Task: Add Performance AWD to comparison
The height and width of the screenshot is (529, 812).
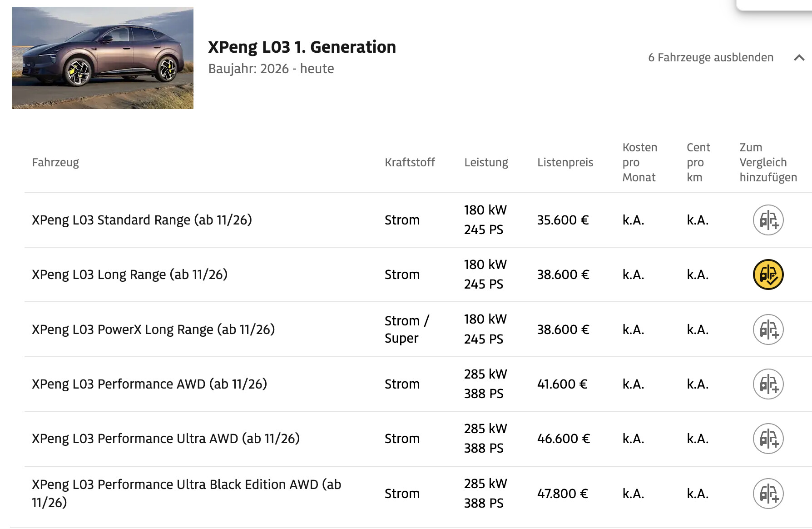Action: pos(768,384)
